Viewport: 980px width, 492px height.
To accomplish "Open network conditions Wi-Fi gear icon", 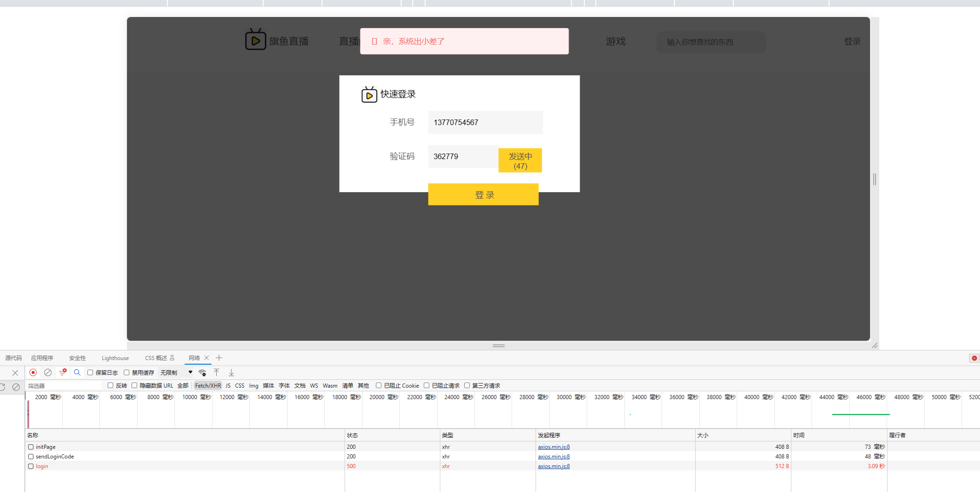I will (202, 372).
